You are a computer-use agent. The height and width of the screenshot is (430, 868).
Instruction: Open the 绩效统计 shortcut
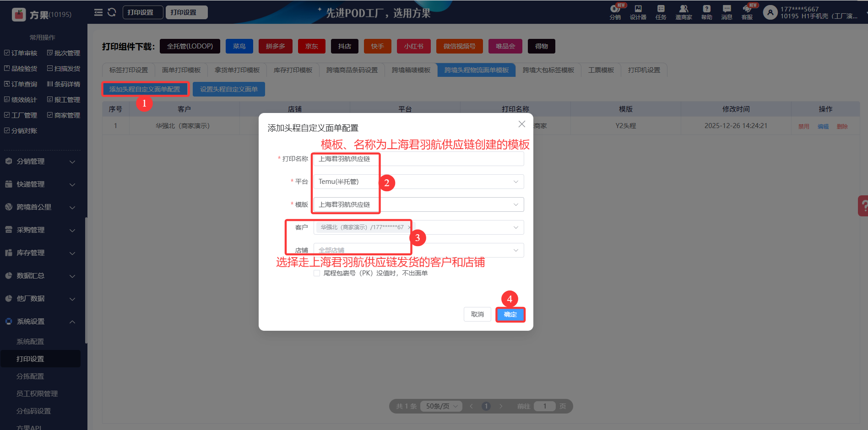point(21,100)
